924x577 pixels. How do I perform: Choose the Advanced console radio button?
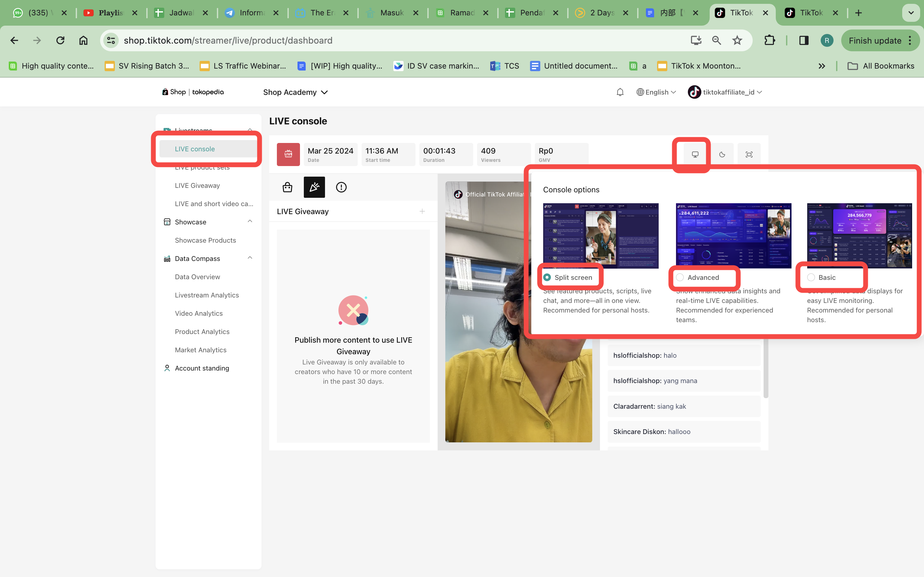point(680,277)
